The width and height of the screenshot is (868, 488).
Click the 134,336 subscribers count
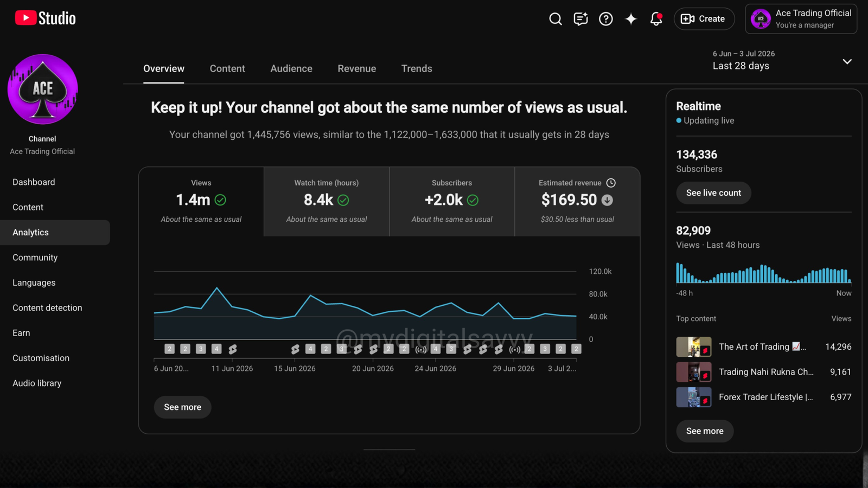pos(697,155)
